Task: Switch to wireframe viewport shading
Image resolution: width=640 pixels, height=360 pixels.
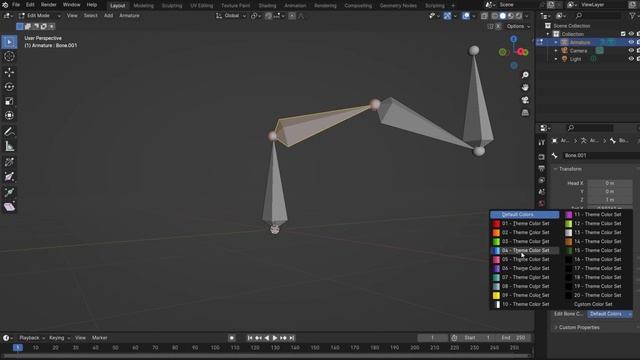Action: 495,16
